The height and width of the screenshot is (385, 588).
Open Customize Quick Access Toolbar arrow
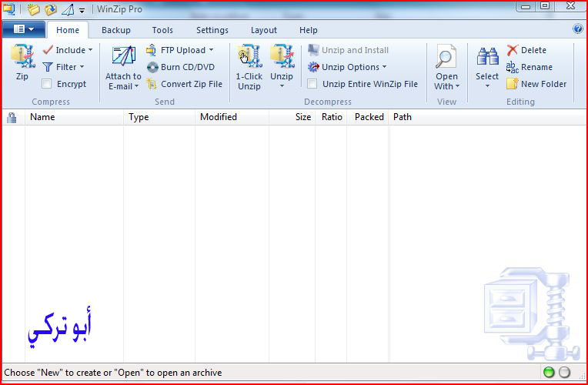(x=82, y=11)
